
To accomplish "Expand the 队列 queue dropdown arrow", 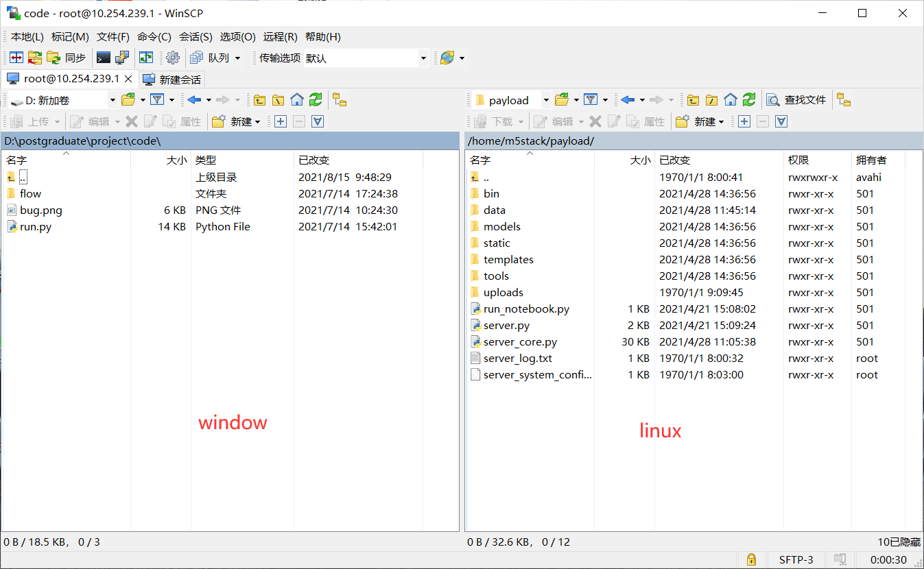I will (x=238, y=58).
